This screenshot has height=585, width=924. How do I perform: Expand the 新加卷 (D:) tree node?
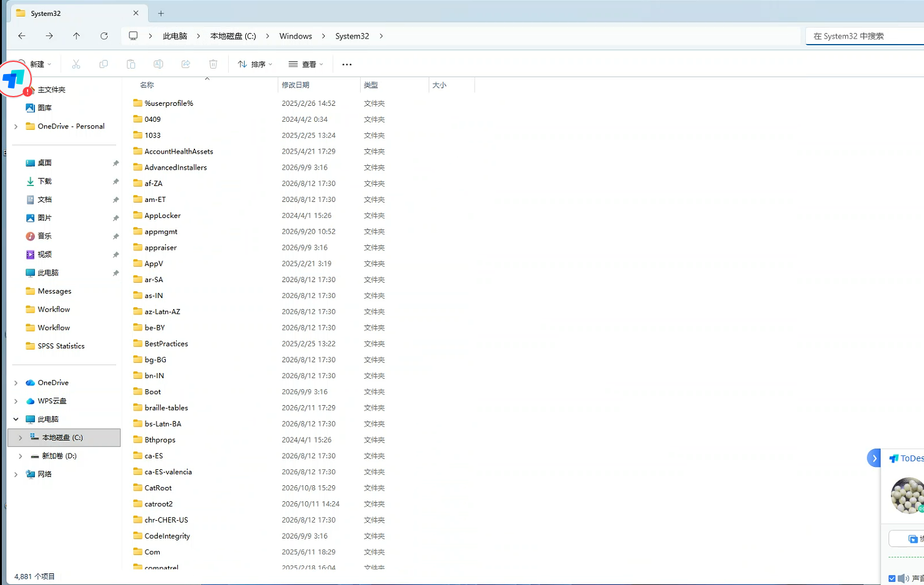[20, 456]
